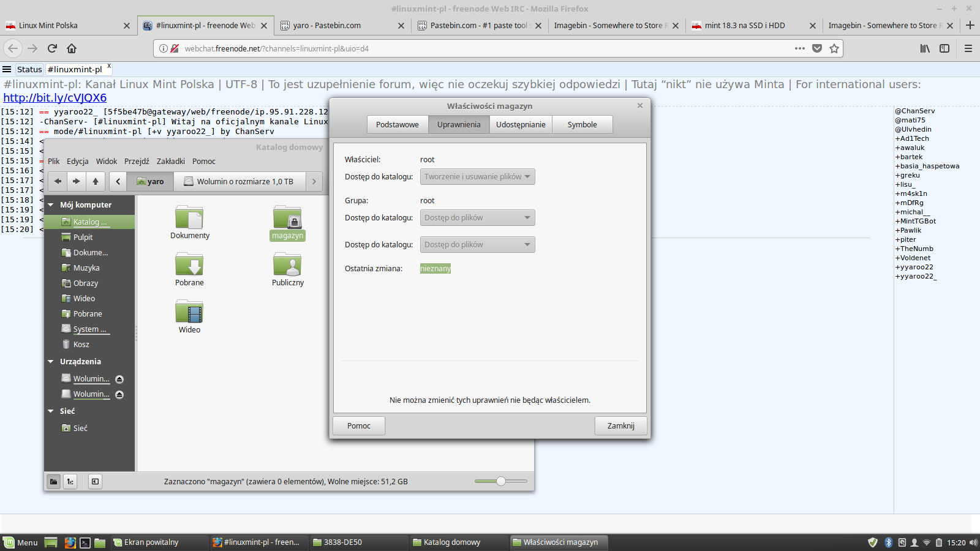Open the Wideo folder icon in file view
The image size is (980, 551).
tap(189, 312)
